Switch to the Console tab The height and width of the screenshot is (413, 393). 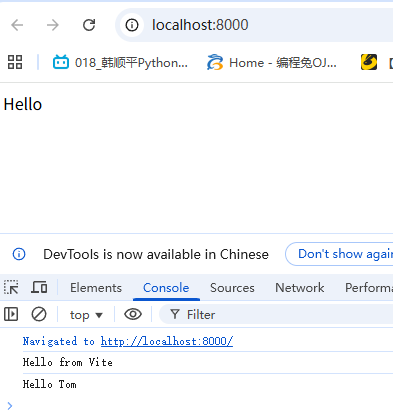point(166,288)
